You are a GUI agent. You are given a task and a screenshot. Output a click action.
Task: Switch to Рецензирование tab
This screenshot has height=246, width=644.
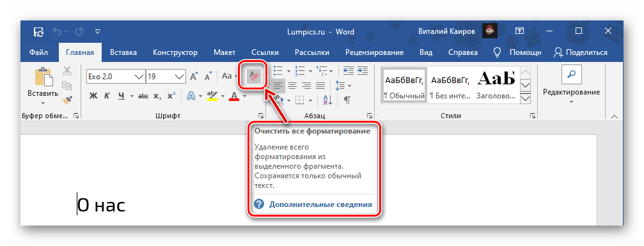click(374, 52)
